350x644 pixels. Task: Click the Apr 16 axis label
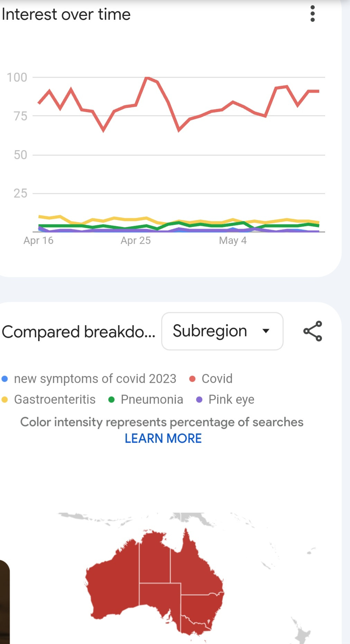(38, 240)
